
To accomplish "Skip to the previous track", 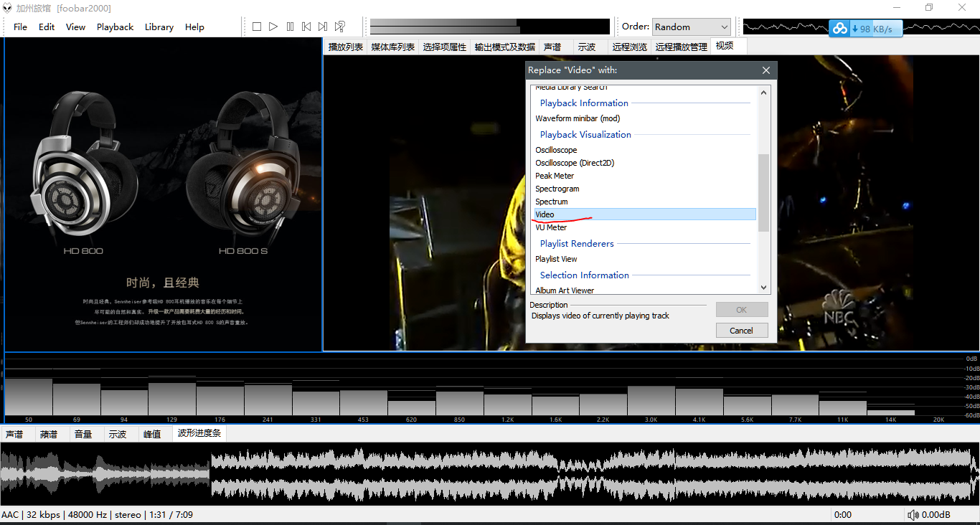I will click(x=306, y=27).
